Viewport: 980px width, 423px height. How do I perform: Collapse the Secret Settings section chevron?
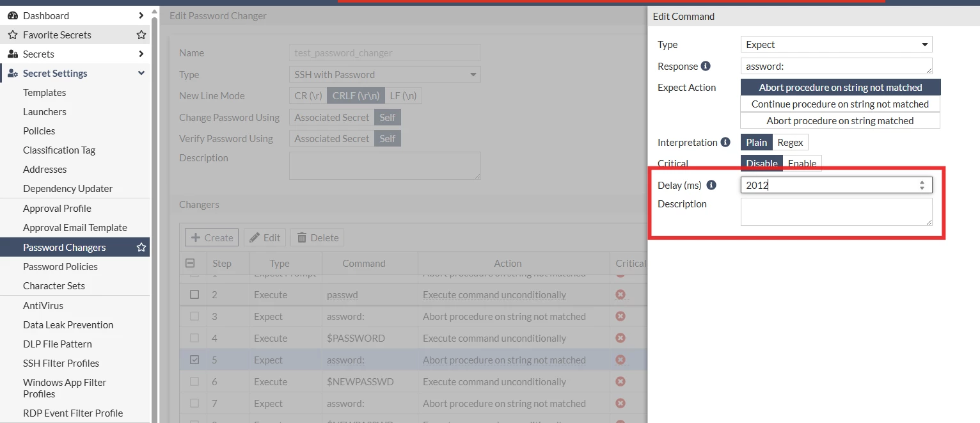[141, 73]
